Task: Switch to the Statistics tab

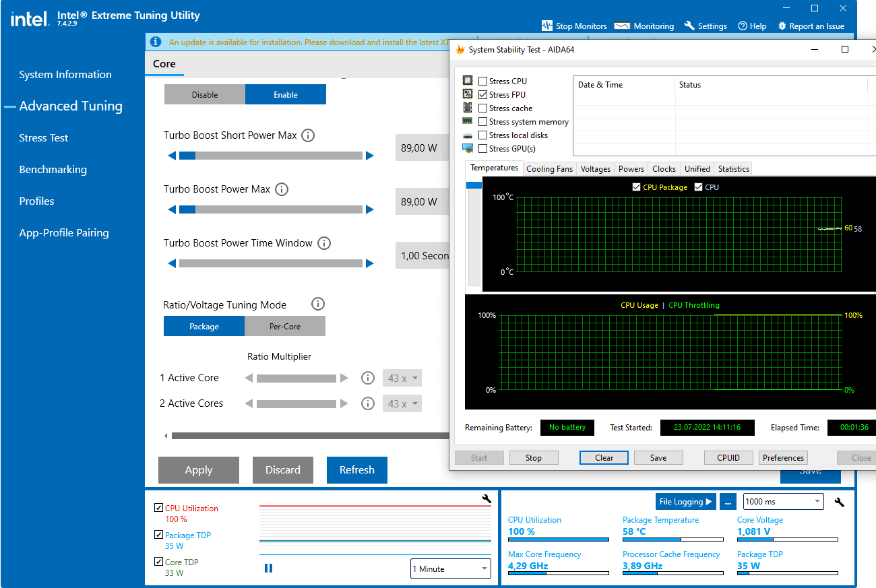Action: click(733, 169)
